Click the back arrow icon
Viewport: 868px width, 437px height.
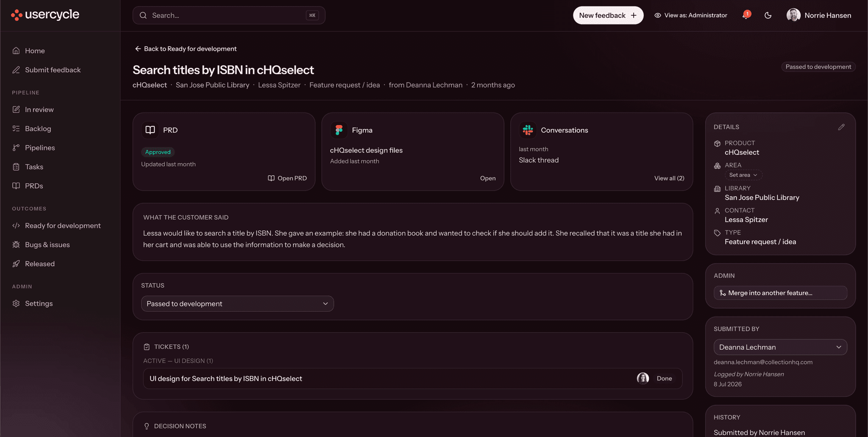pos(138,49)
